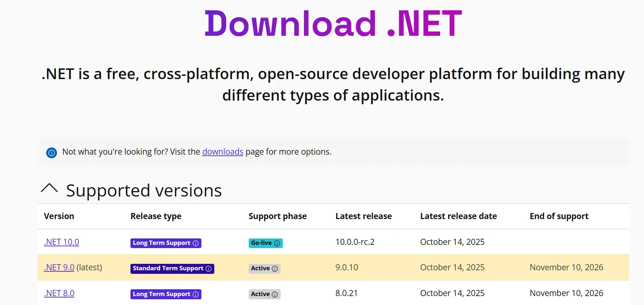Click the Active badge in the .NET 8.0 row
This screenshot has height=305, width=644.
click(264, 294)
